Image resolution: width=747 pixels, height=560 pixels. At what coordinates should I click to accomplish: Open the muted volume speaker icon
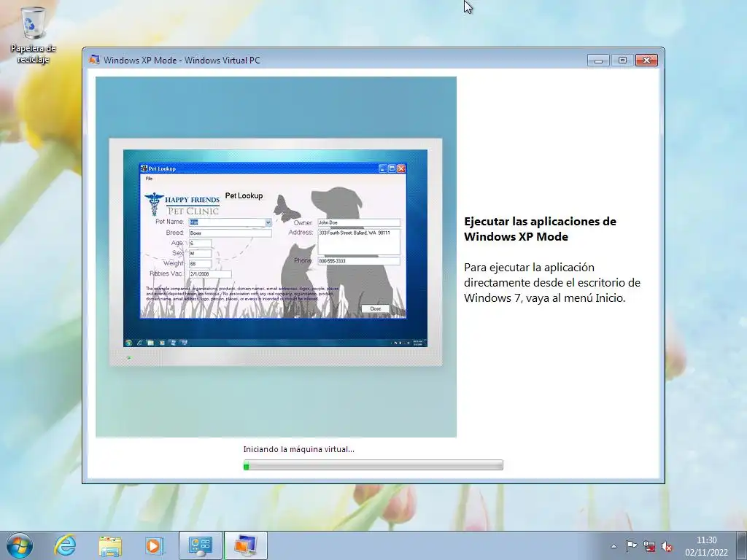667,547
